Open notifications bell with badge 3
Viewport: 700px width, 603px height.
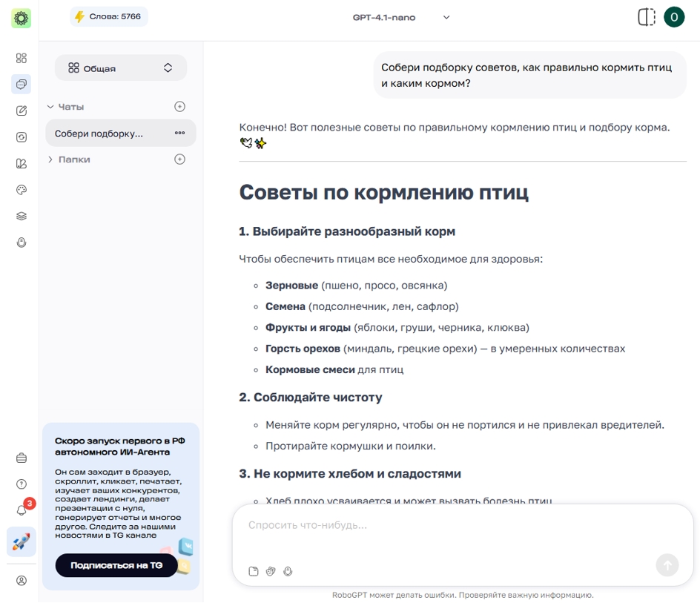click(22, 510)
